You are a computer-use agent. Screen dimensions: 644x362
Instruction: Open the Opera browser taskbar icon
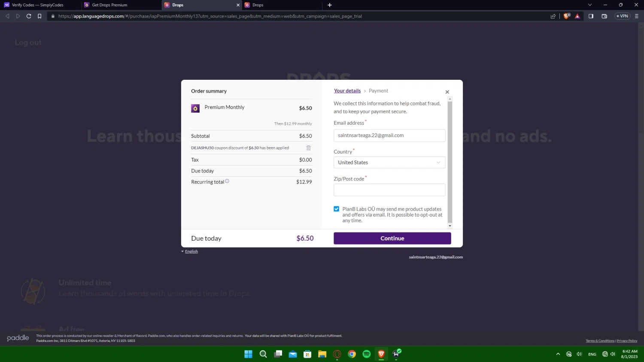pyautogui.click(x=337, y=354)
